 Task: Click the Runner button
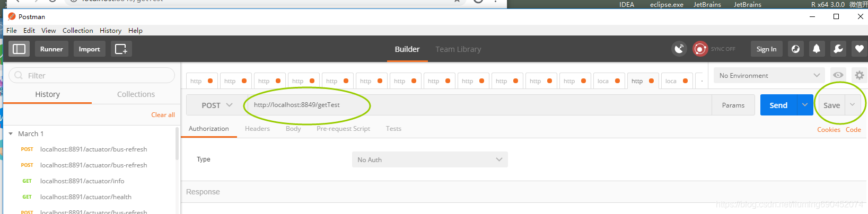point(51,49)
